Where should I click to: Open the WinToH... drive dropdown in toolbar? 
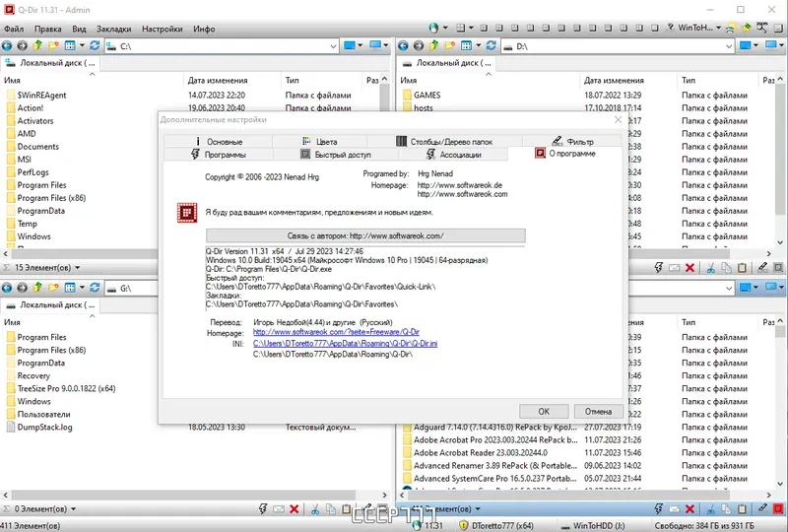(x=718, y=28)
